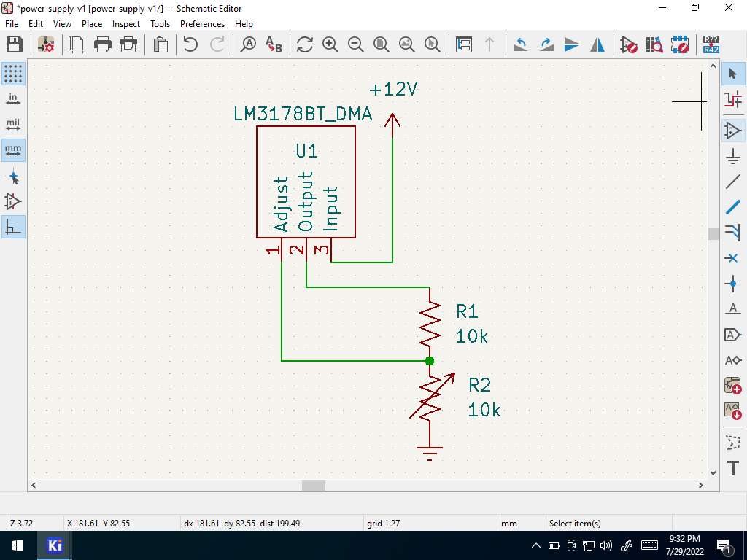Viewport: 747px width, 560px height.
Task: Choose the Add Power Port tool
Action: (733, 156)
